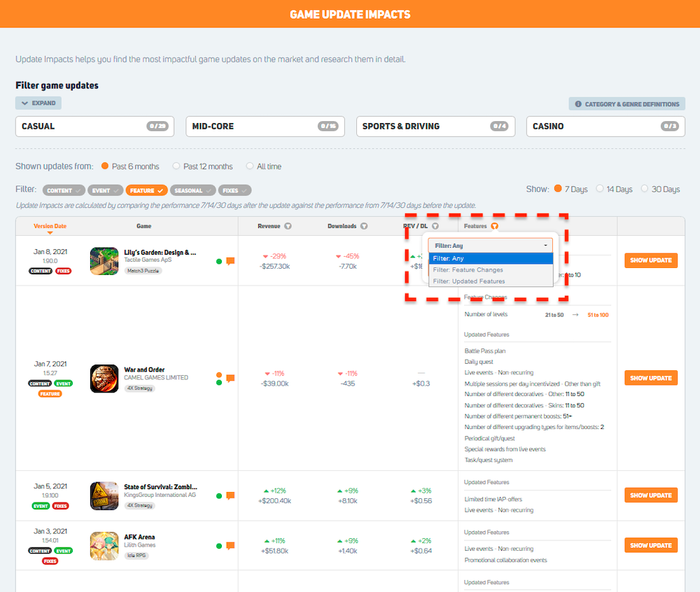Close the Features 'Filter: Any' combo box
Viewport: 700px width, 592px height.
(x=491, y=246)
